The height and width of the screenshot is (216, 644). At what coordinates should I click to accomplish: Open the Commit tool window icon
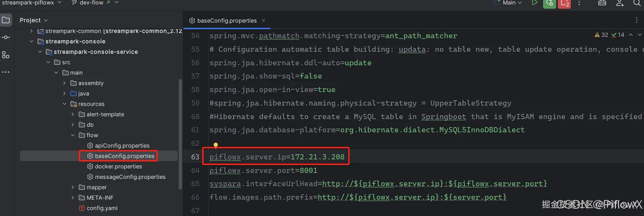[x=6, y=37]
